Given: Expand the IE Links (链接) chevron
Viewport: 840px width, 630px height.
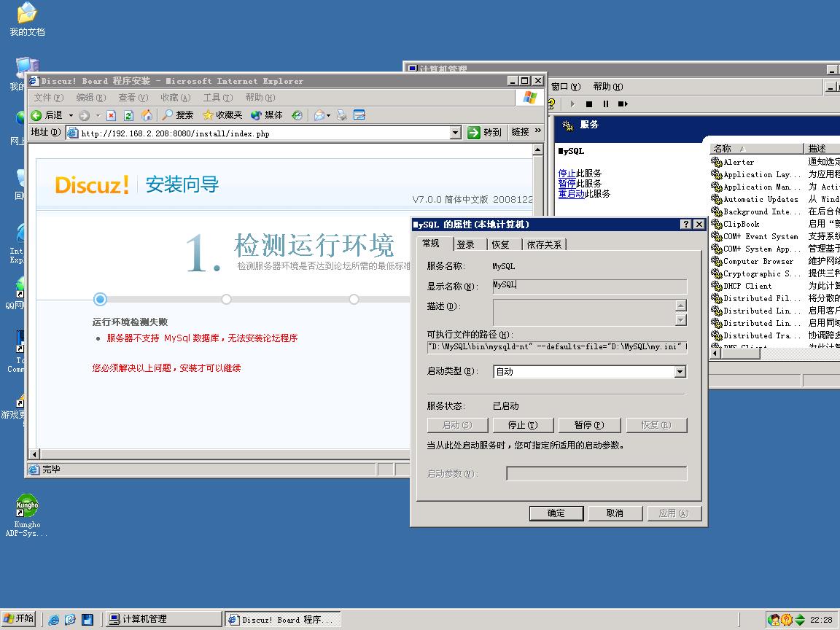Looking at the screenshot, I should (538, 131).
